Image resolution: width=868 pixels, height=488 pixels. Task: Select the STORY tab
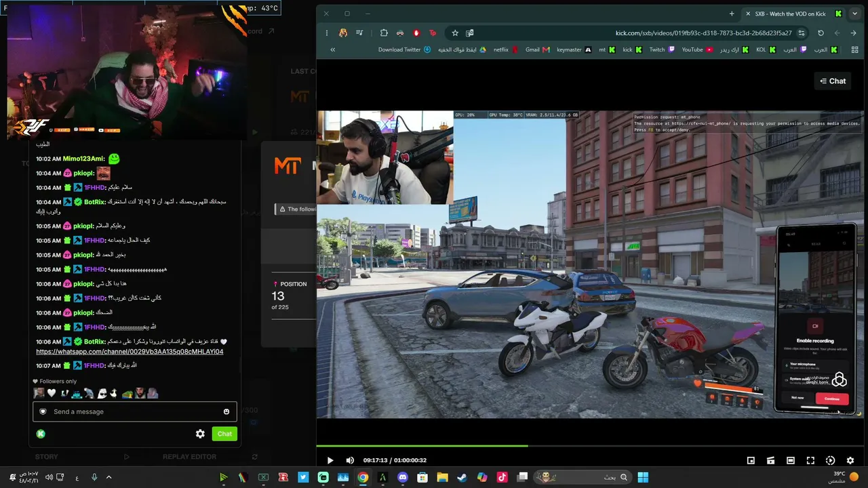point(47,457)
